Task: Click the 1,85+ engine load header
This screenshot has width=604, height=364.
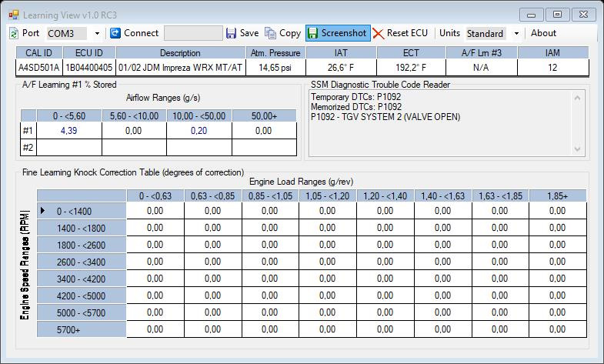Action: 558,195
